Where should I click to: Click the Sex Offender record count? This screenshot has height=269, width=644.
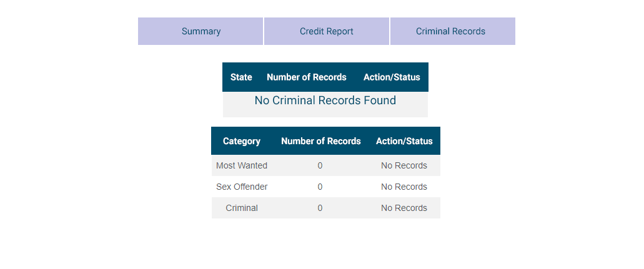tap(320, 187)
